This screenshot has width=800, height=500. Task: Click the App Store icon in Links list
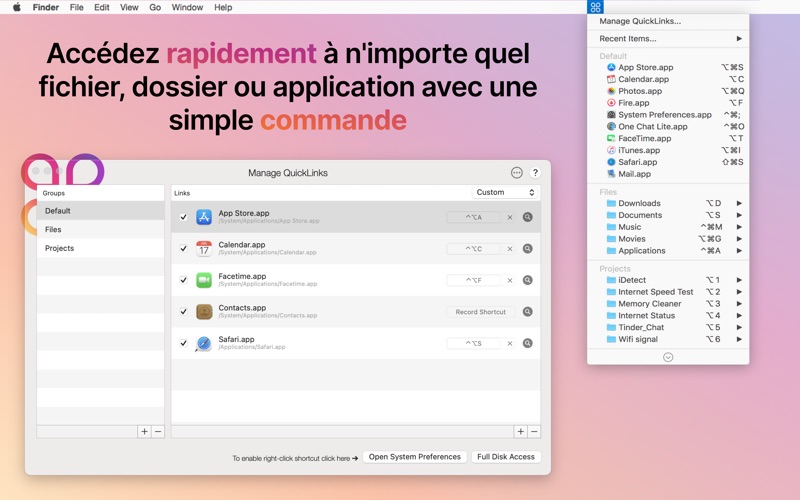[x=204, y=217]
